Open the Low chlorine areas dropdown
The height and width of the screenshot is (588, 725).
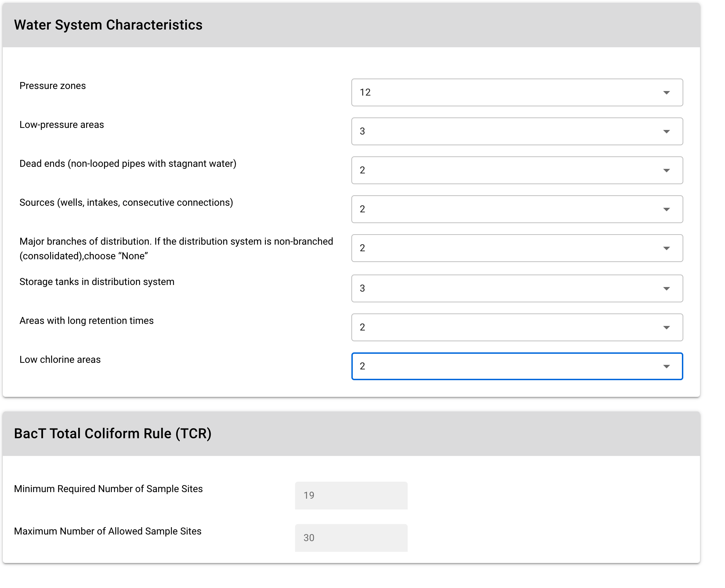[517, 366]
